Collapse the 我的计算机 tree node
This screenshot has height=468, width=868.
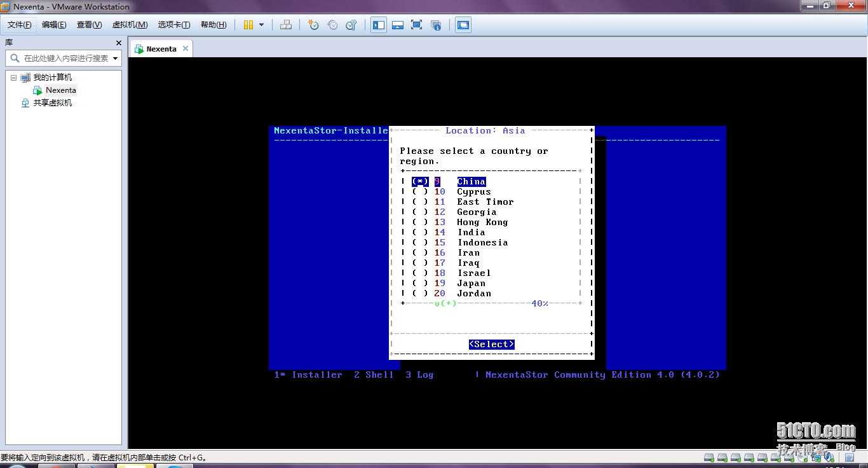pos(13,78)
